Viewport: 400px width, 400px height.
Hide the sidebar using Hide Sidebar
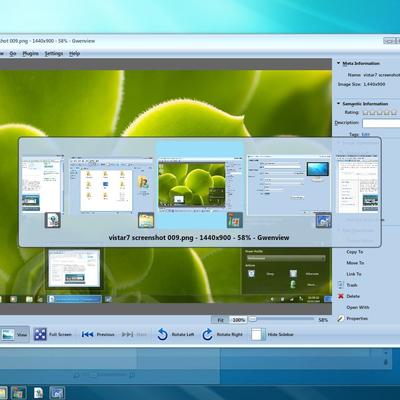click(272, 334)
